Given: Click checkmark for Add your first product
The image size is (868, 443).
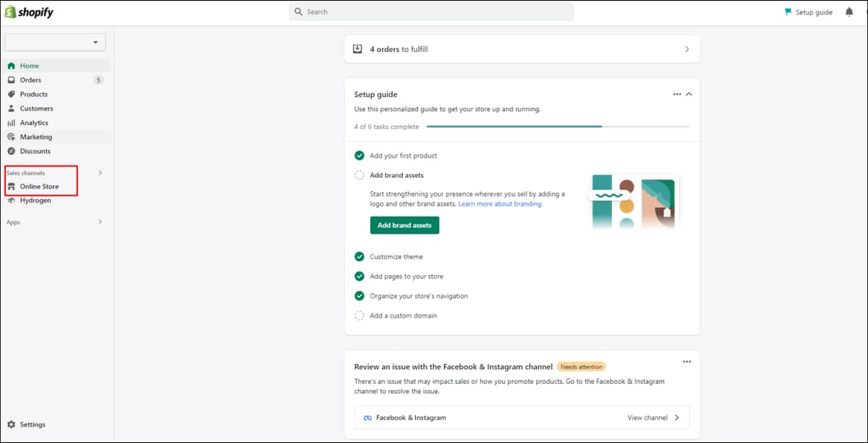Looking at the screenshot, I should 359,156.
